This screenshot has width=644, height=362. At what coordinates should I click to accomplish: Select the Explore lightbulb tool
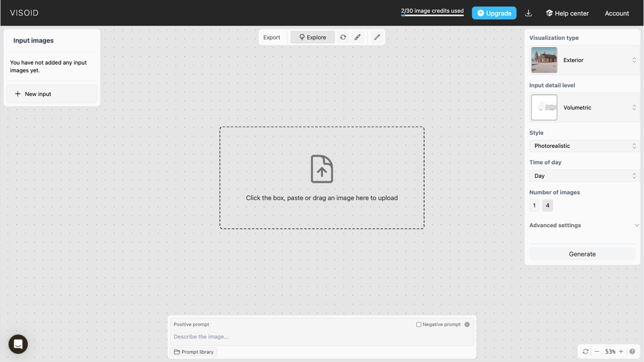pyautogui.click(x=312, y=36)
